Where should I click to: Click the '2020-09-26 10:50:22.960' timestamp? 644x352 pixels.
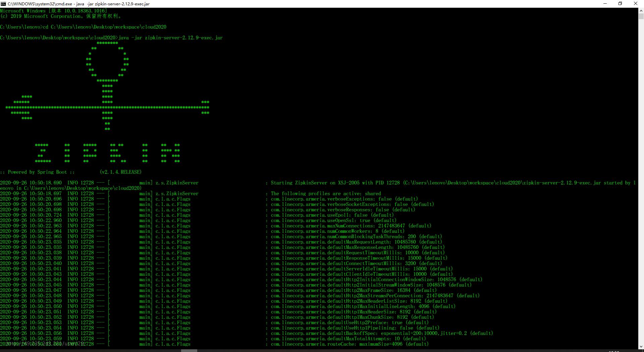31,220
